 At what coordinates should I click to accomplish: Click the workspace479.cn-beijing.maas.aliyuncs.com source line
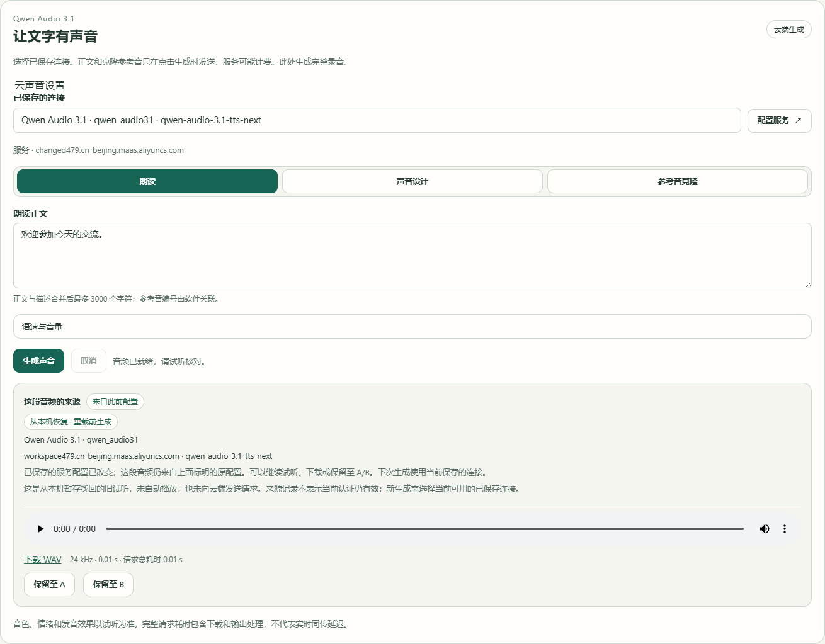click(x=148, y=456)
